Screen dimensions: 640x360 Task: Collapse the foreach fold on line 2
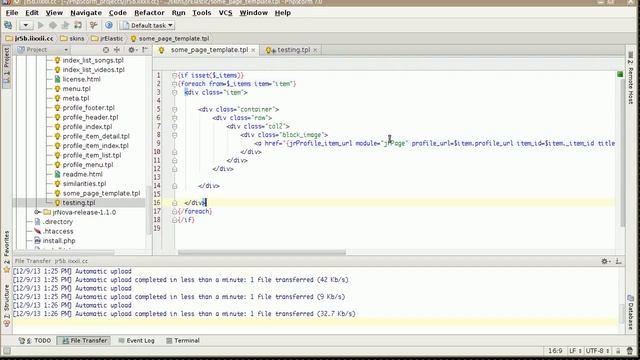pyautogui.click(x=175, y=84)
